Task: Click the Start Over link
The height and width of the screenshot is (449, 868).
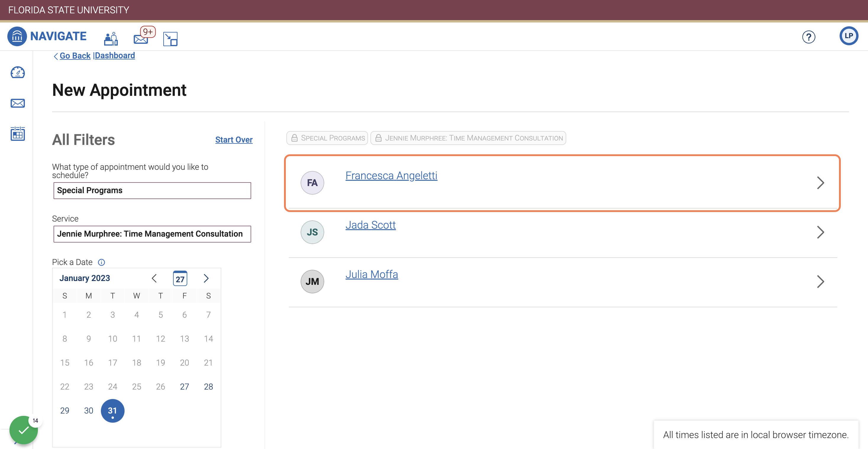Action: coord(234,140)
